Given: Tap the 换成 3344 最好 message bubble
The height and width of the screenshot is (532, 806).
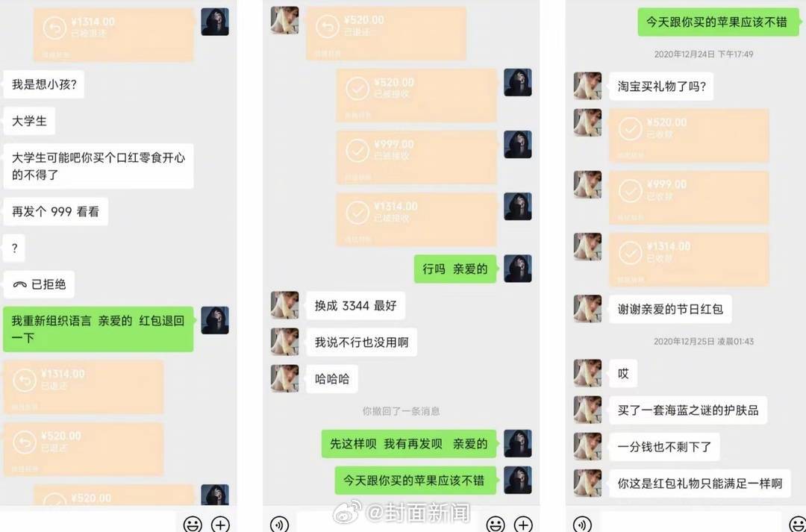Looking at the screenshot, I should point(356,306).
